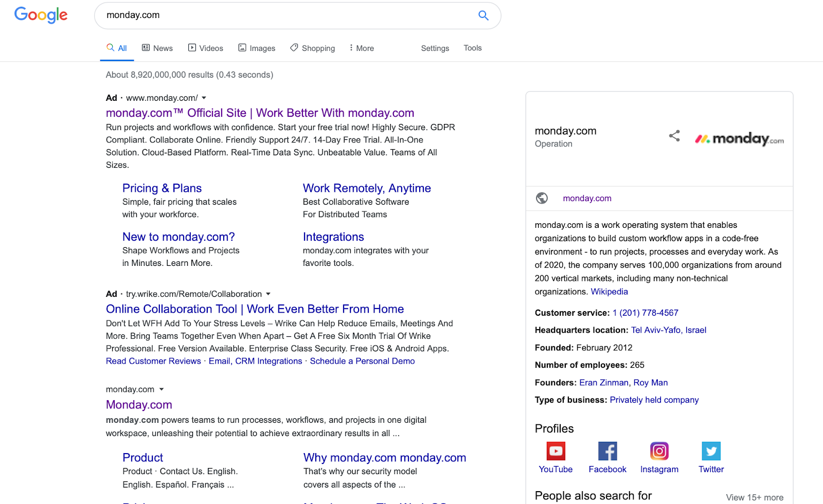Open the Pricing & Plans sitelink
The image size is (823, 504).
(x=162, y=188)
